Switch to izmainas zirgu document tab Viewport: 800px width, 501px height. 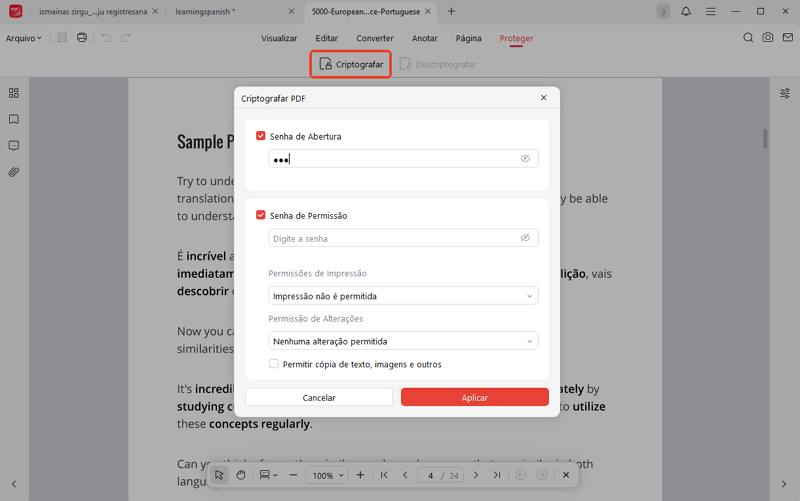coord(93,11)
